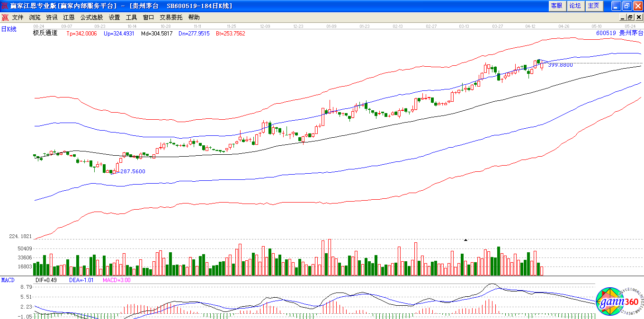Open the 窗口 menu
Viewport: 644px width, 319px height.
(x=148, y=18)
